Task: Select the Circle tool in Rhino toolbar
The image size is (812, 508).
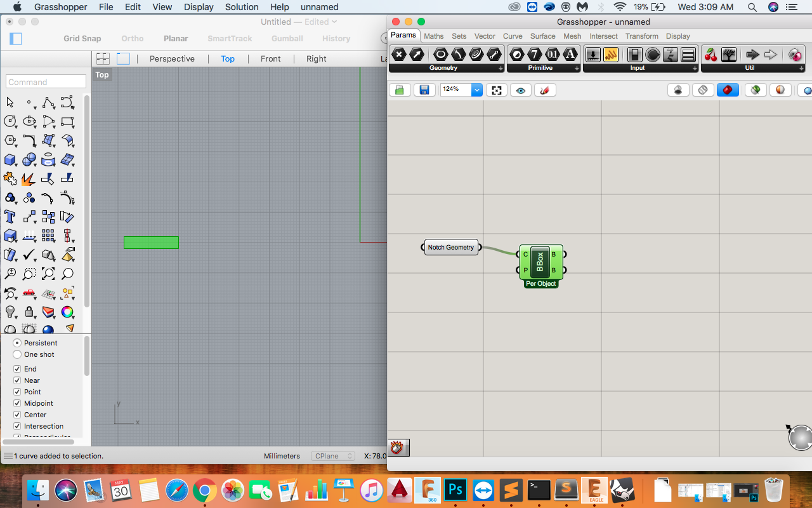Action: point(10,121)
